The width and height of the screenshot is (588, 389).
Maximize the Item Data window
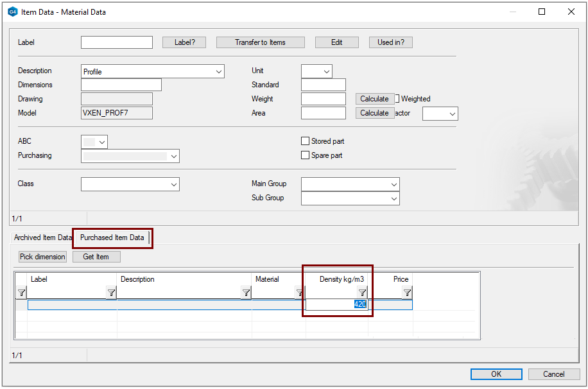click(542, 12)
